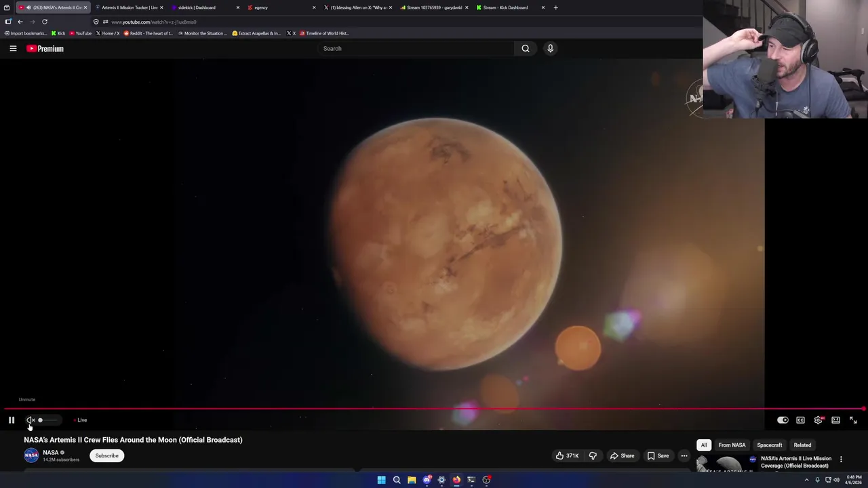Click the search magnifier button
Viewport: 868px width, 488px height.
coord(526,48)
